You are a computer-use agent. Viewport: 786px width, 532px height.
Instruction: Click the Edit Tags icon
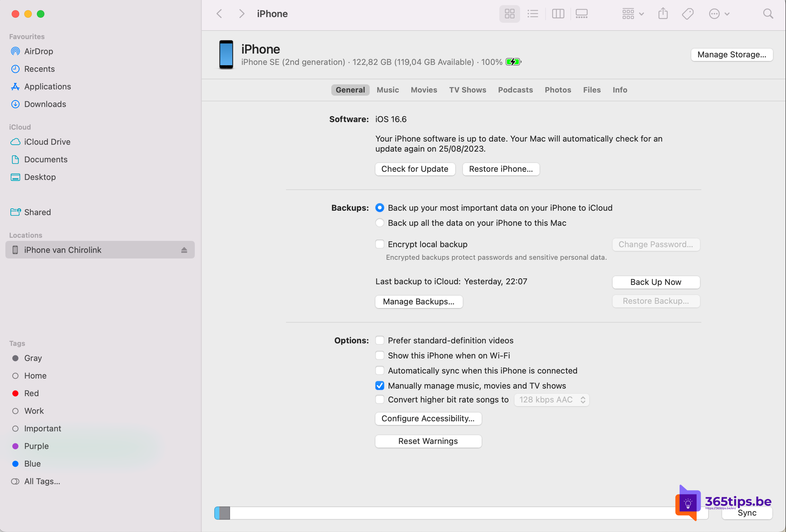(688, 14)
